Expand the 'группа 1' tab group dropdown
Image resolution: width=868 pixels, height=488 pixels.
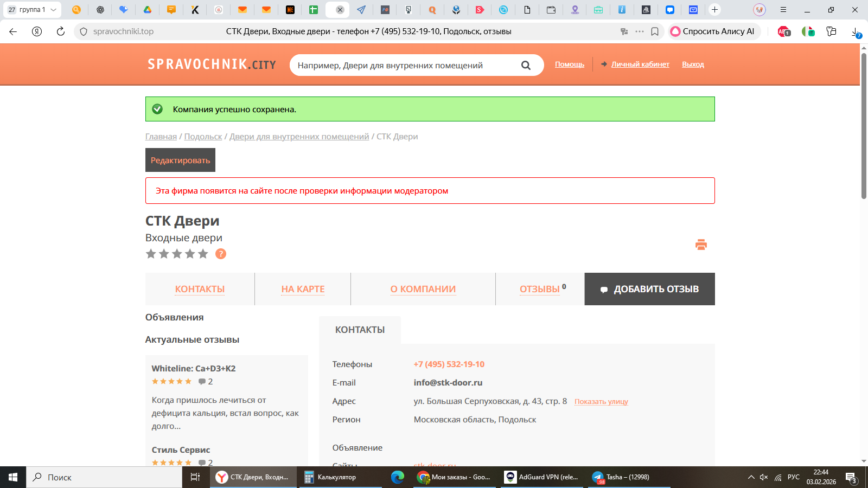tap(53, 10)
